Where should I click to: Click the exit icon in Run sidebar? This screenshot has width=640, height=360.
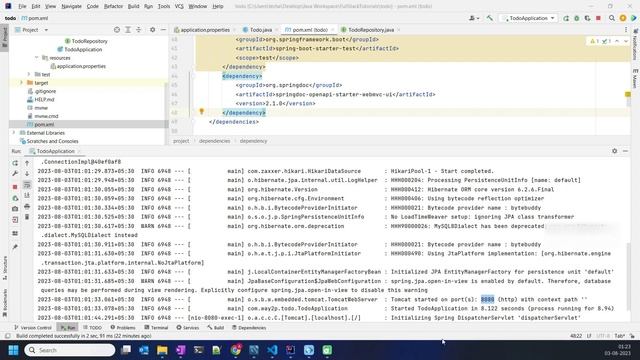click(x=15, y=220)
